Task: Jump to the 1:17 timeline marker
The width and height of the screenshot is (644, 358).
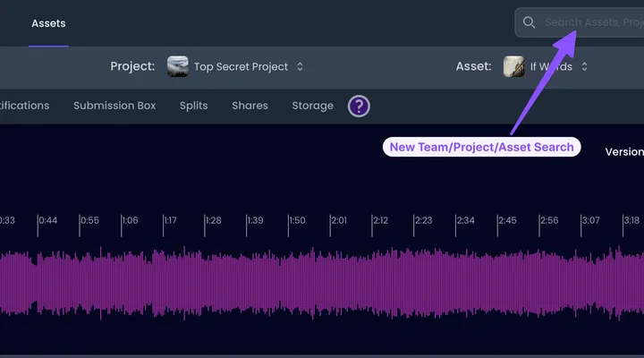Action: point(170,220)
